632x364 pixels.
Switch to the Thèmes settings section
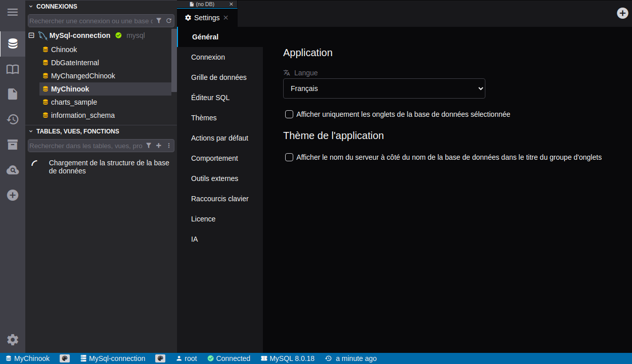pyautogui.click(x=204, y=118)
